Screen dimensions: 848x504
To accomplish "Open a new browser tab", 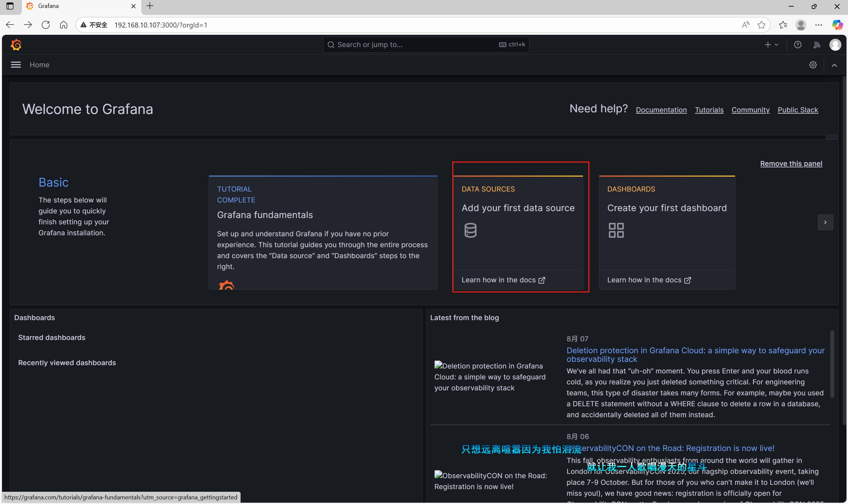I will [x=150, y=6].
